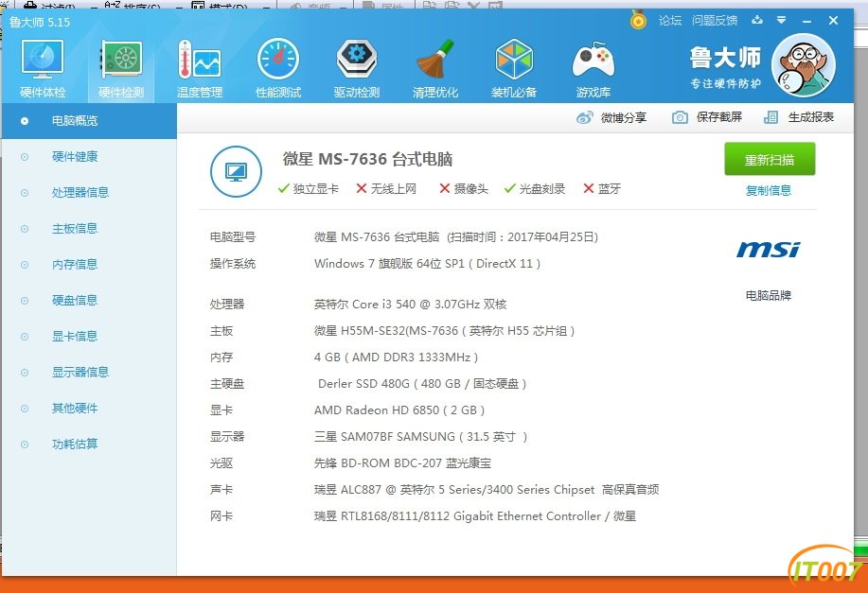Click the skin icon beside 问题反馈
868x593 pixels.
pyautogui.click(x=756, y=21)
